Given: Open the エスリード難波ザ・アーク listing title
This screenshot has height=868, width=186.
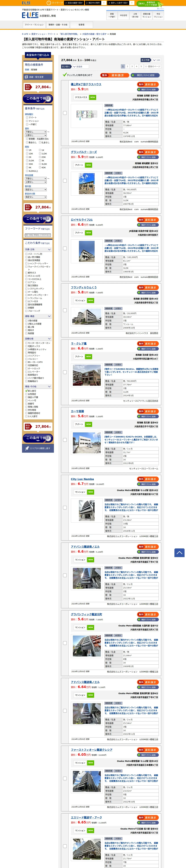Looking at the screenshot, I should [x=86, y=818].
